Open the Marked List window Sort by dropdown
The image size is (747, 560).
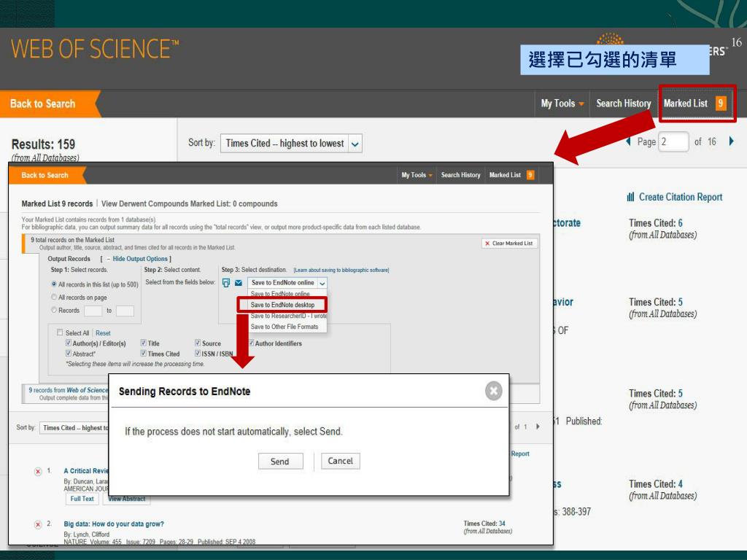tap(75, 428)
